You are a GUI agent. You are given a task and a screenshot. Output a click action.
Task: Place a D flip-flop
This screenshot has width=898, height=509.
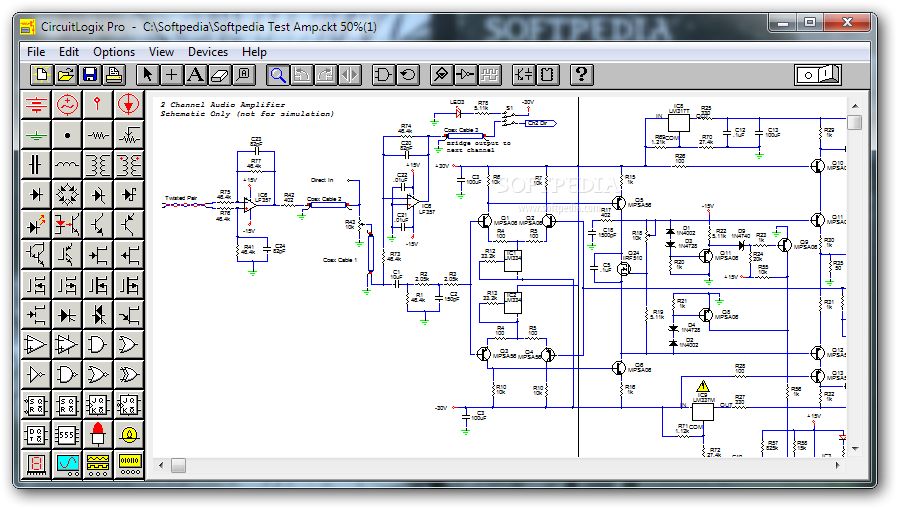[x=36, y=435]
